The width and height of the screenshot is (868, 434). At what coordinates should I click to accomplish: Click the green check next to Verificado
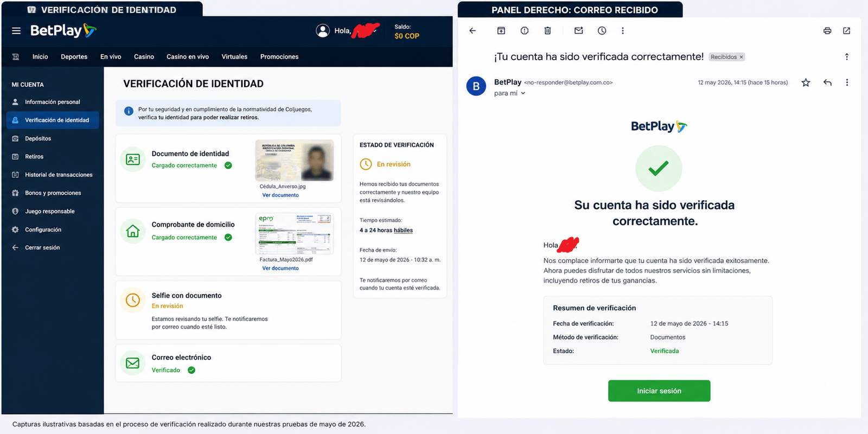pos(192,370)
